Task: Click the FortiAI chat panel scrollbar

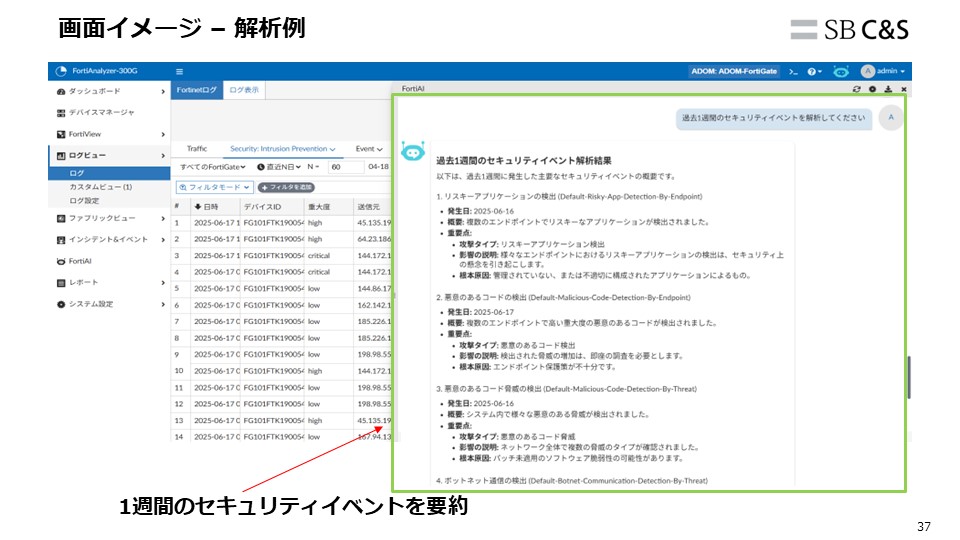Action: coord(909,375)
